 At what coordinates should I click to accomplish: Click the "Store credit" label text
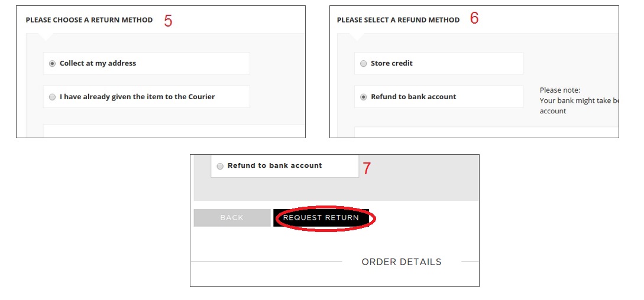click(x=391, y=64)
